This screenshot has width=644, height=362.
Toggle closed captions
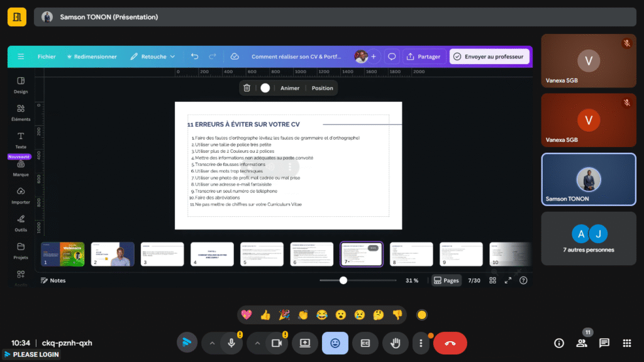click(365, 343)
